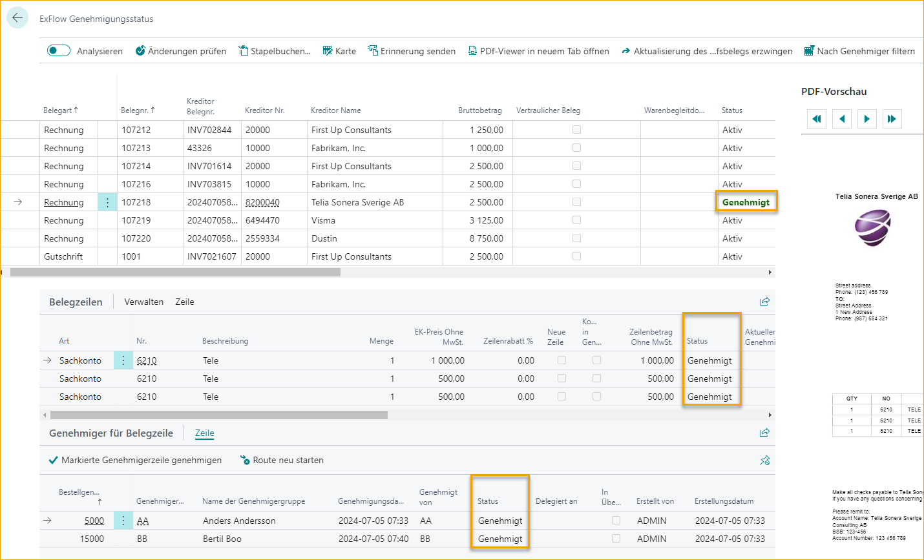Toggle the Analysieren switch

click(59, 51)
